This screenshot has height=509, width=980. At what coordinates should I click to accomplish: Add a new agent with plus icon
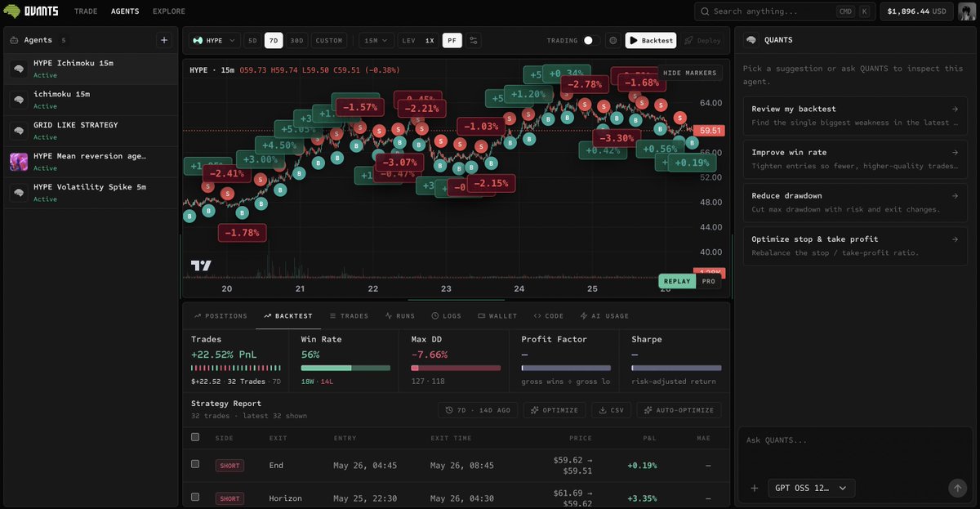coord(164,40)
